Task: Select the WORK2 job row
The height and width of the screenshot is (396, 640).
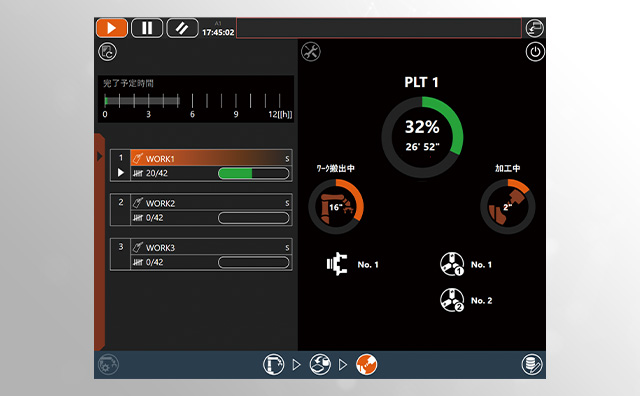Action: click(x=201, y=210)
